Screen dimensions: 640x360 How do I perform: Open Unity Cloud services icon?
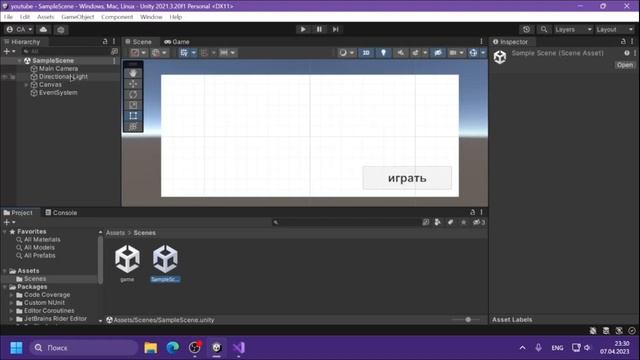point(43,29)
